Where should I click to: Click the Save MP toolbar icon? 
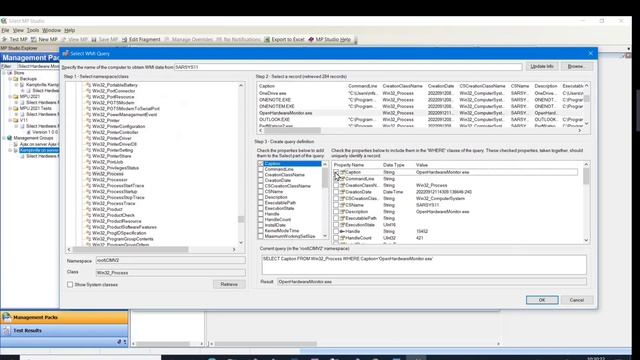(x=94, y=40)
